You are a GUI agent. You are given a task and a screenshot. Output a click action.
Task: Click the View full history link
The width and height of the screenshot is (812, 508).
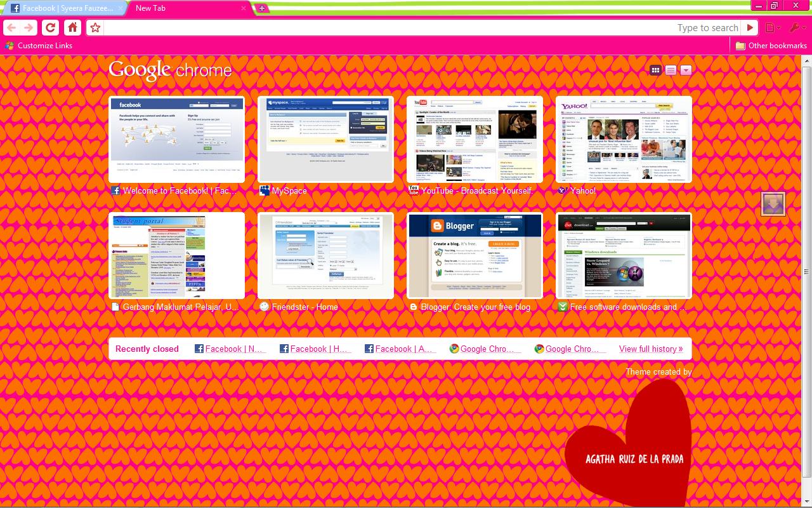coord(651,349)
